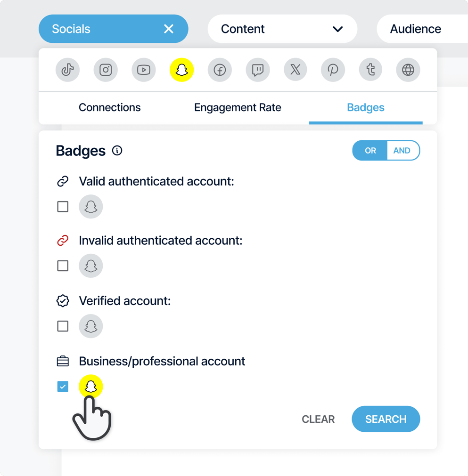Click the Badges info icon
The height and width of the screenshot is (476, 468).
tap(116, 151)
